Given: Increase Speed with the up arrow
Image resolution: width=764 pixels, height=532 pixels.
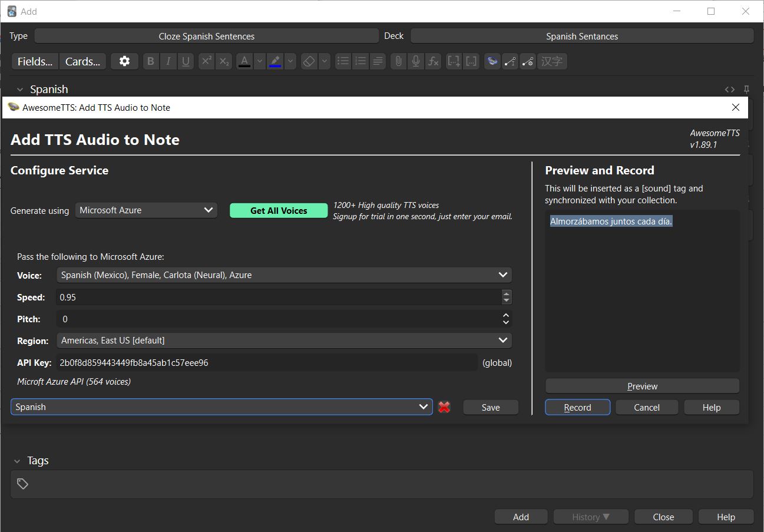Looking at the screenshot, I should (507, 293).
